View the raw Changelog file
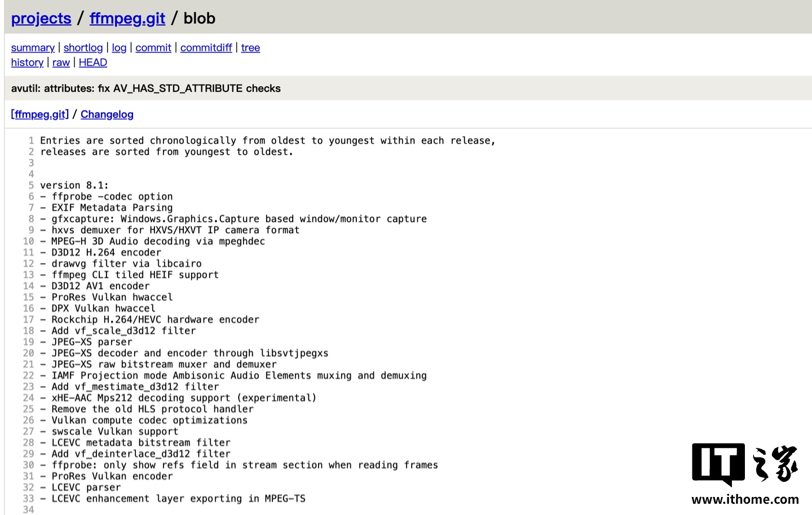 (61, 63)
